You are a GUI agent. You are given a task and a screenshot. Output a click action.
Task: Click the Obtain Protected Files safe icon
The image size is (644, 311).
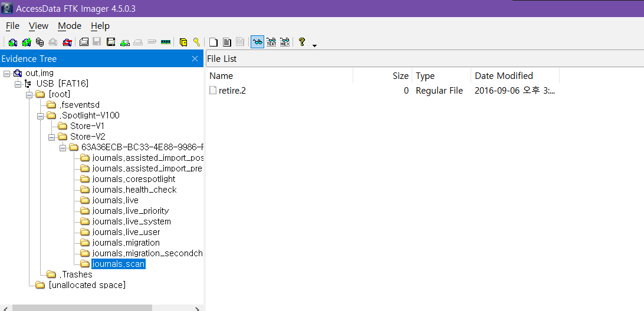point(183,42)
